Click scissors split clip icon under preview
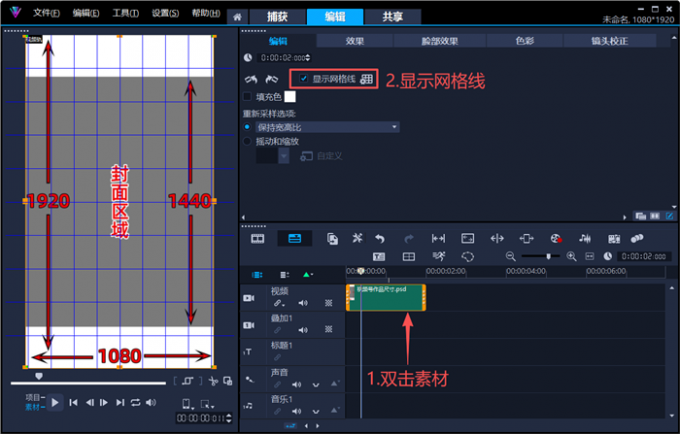Image resolution: width=680 pixels, height=434 pixels. click(213, 381)
